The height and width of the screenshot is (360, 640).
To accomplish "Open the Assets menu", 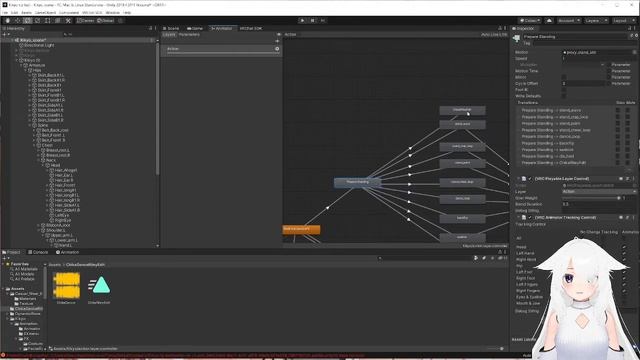I will [x=26, y=13].
